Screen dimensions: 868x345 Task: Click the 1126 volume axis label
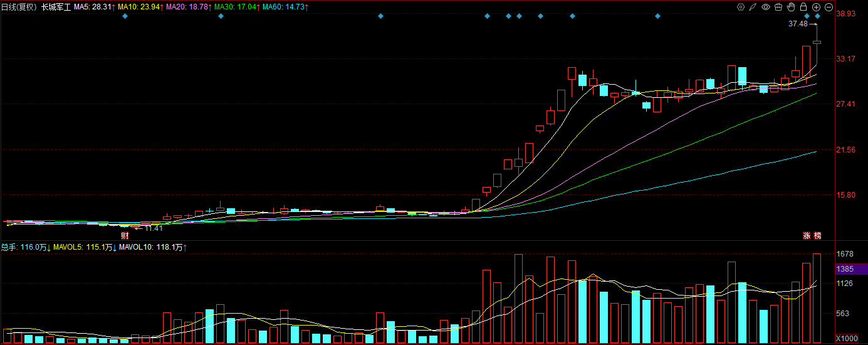pos(845,284)
